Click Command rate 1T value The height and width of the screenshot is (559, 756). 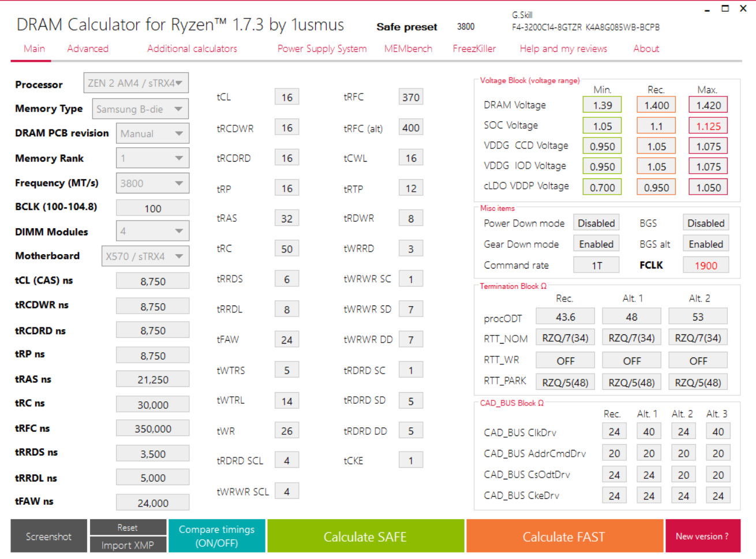click(596, 265)
